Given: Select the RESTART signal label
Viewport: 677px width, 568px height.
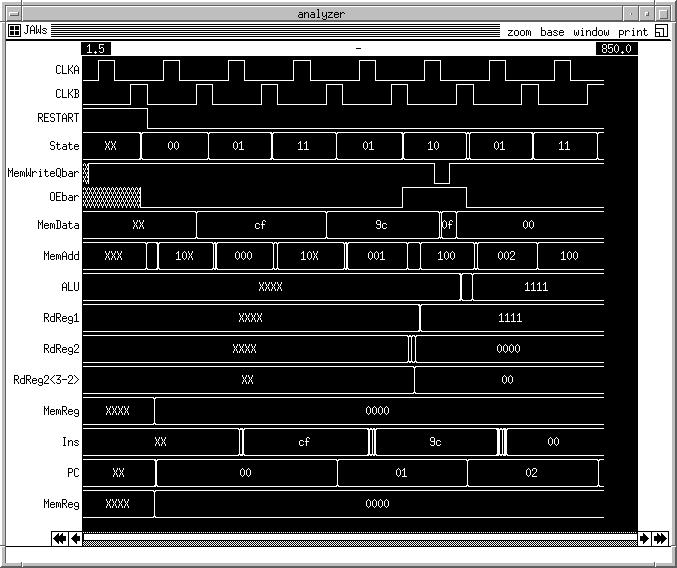Looking at the screenshot, I should click(58, 118).
